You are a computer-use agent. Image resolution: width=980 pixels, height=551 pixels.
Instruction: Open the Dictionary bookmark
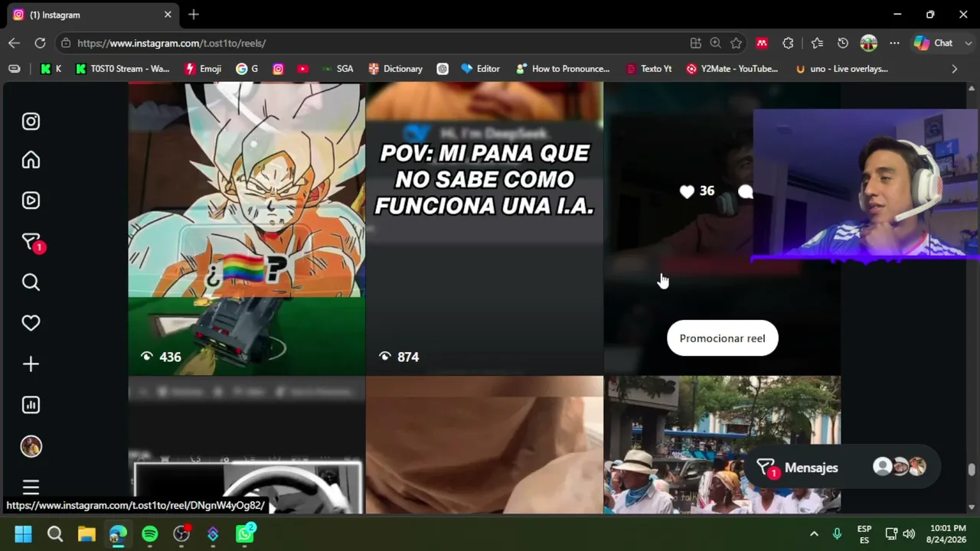[x=395, y=69]
